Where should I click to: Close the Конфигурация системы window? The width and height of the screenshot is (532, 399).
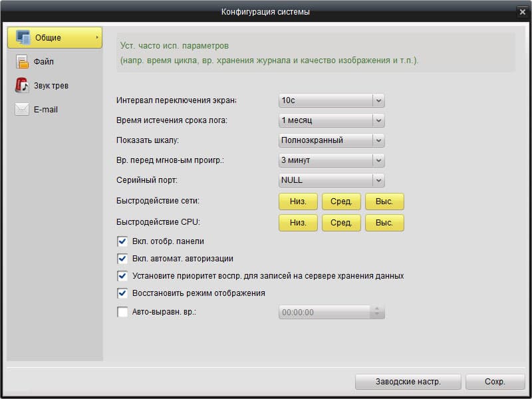[523, 12]
